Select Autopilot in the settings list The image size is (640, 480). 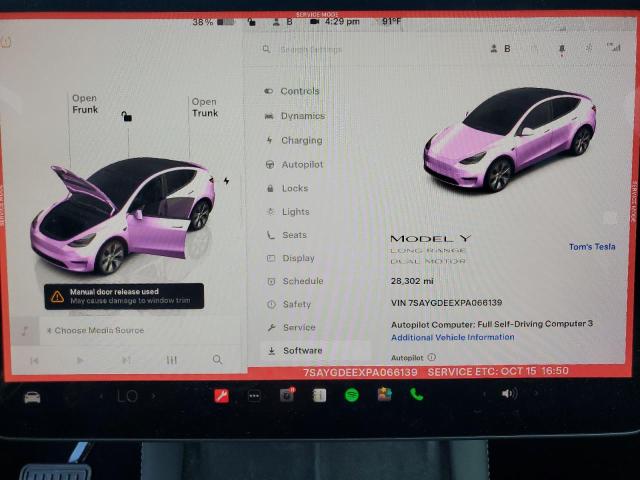[x=301, y=164]
